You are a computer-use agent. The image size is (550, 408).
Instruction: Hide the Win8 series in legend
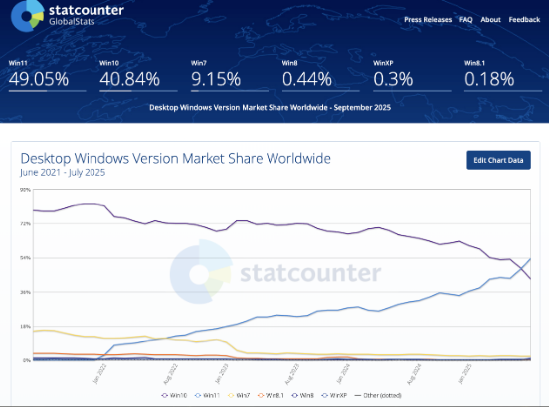coord(303,395)
